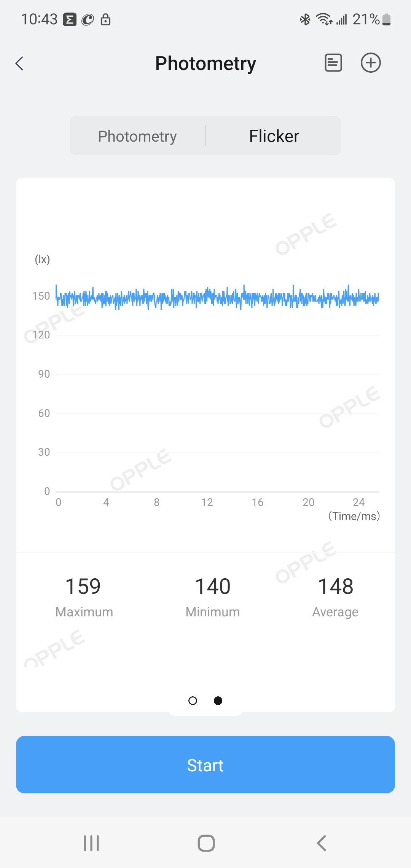The height and width of the screenshot is (868, 411).
Task: Tap the Average value 148
Action: click(x=336, y=586)
